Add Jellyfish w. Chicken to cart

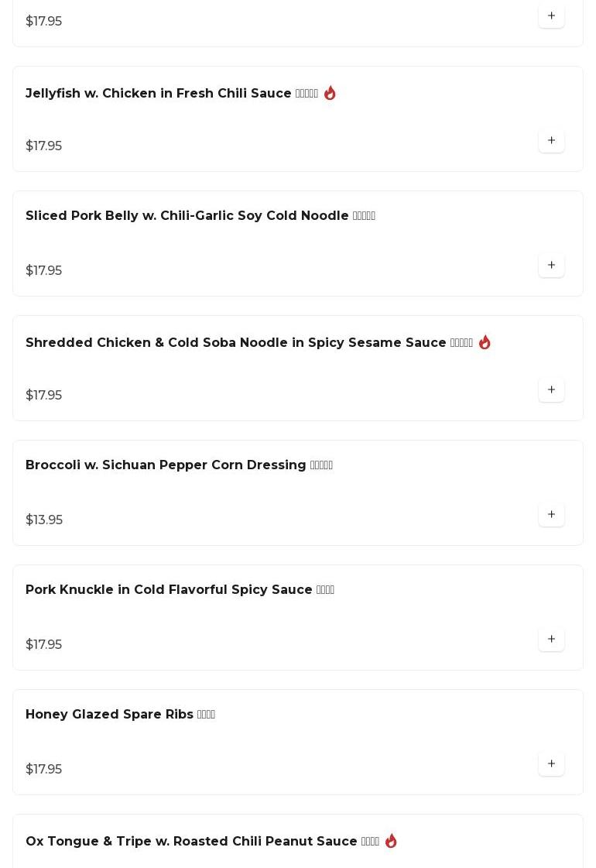551,141
